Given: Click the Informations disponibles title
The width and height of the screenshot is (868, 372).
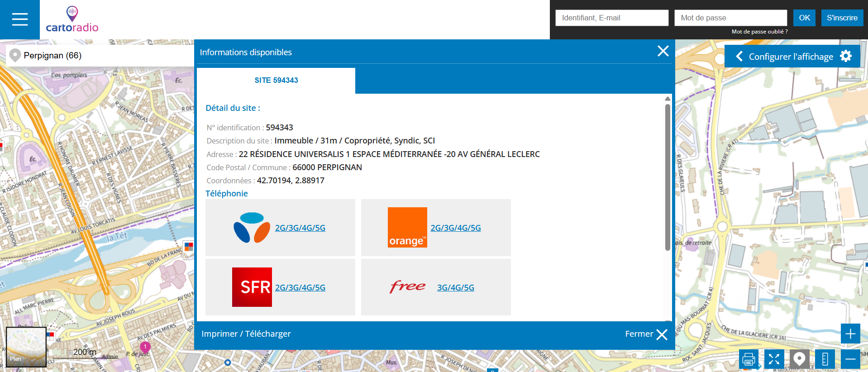Looking at the screenshot, I should point(246,52).
